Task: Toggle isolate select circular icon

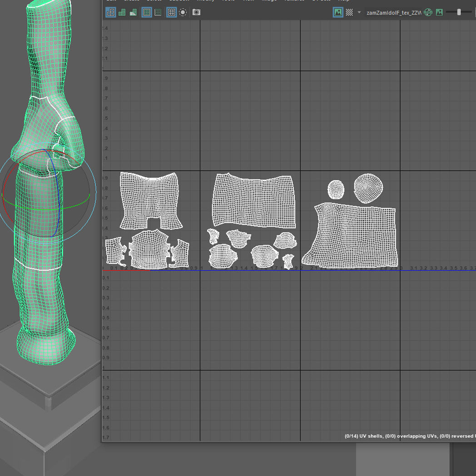Action: pos(183,12)
